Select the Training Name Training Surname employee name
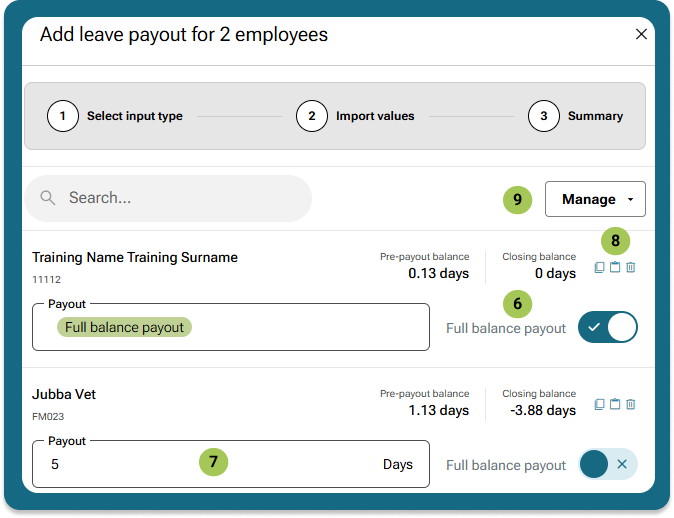 135,257
